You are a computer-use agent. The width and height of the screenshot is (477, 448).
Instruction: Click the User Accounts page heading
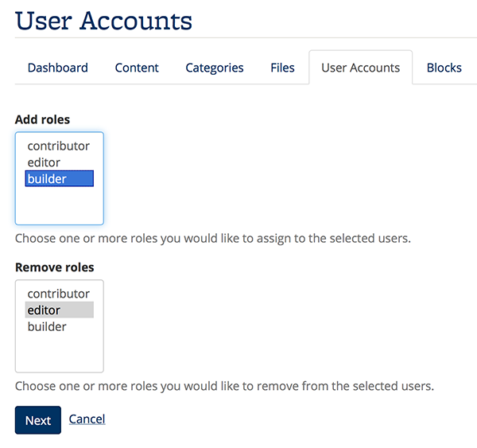(103, 21)
